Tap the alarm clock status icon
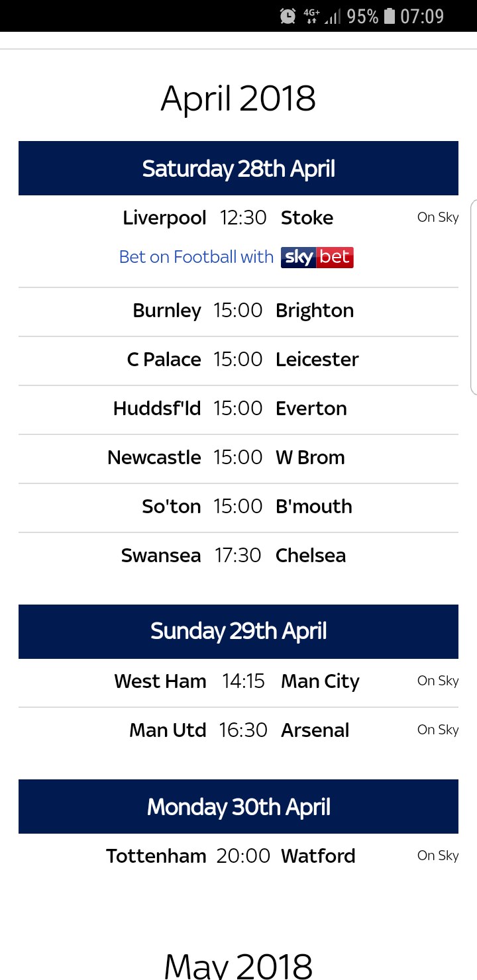 (288, 16)
